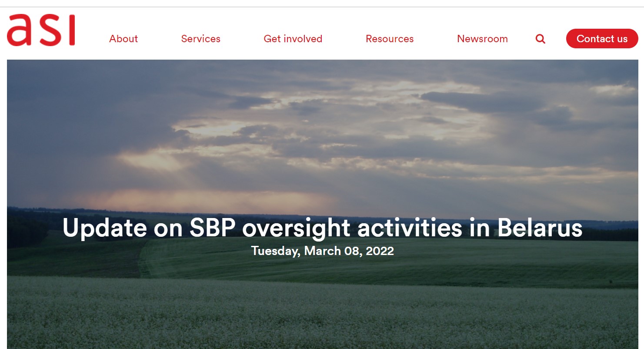Expand the Resources navigation menu
Viewport: 644px width, 349px height.
point(389,39)
